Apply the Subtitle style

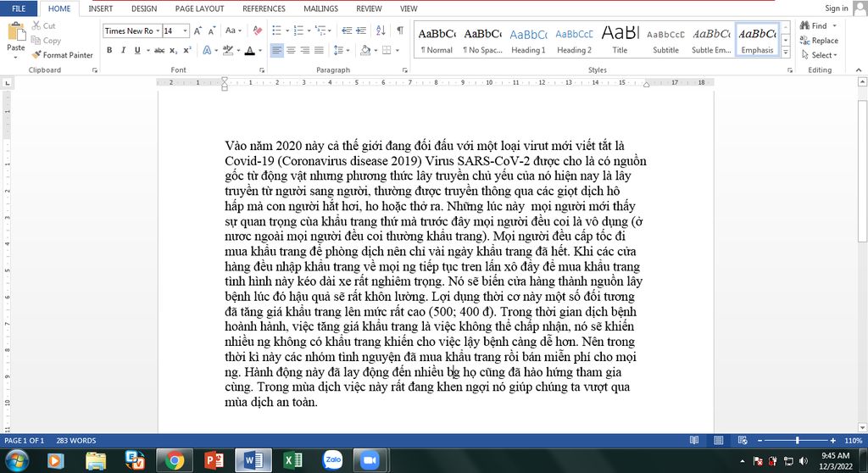pos(665,41)
